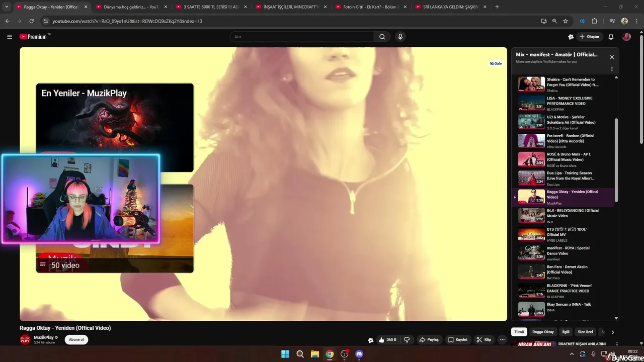Start voice search with microphone icon
The height and width of the screenshot is (362, 644).
400,37
